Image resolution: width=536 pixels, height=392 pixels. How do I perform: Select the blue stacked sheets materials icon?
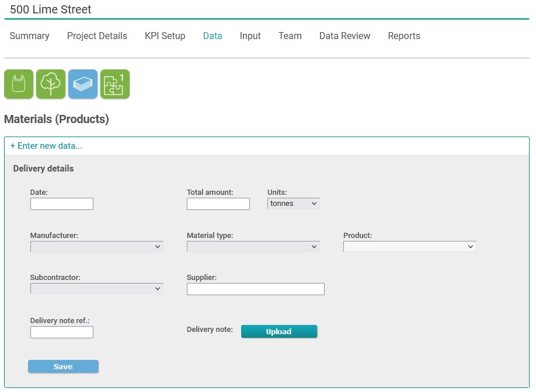[83, 84]
